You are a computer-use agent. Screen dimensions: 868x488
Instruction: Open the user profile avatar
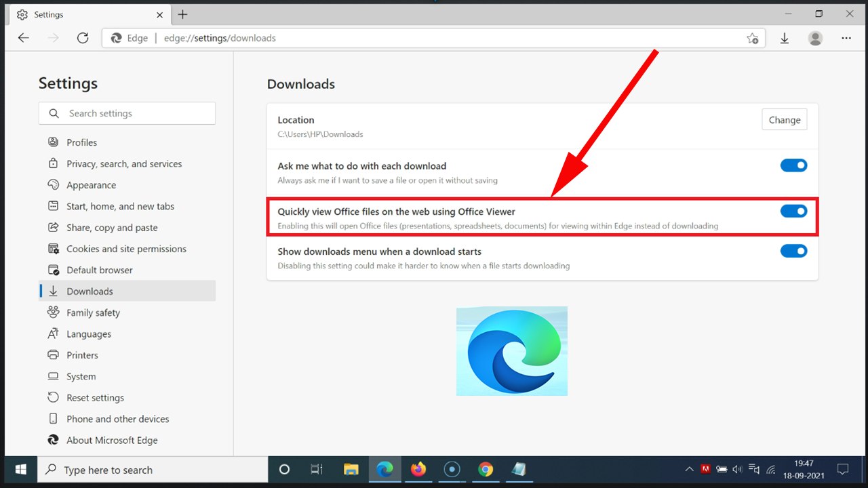(816, 38)
